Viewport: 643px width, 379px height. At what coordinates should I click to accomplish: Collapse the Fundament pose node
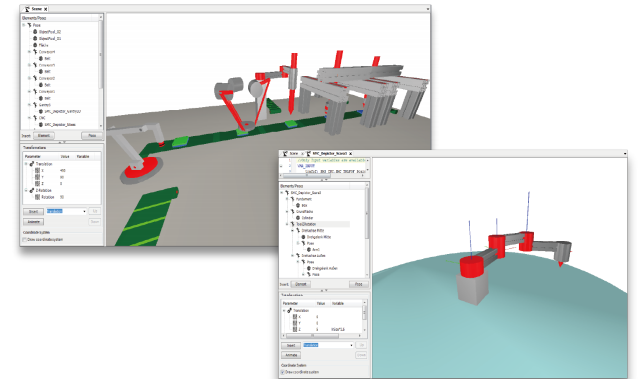pyautogui.click(x=287, y=199)
